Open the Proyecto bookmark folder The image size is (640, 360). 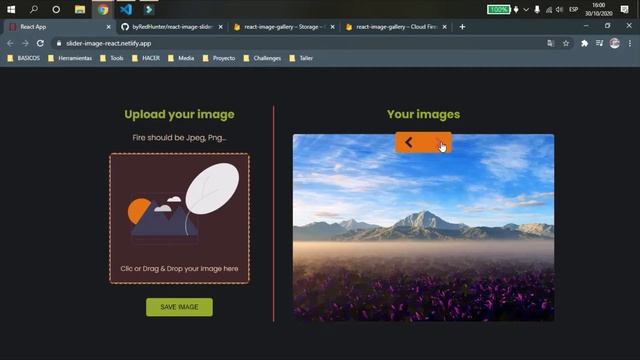coord(219,58)
